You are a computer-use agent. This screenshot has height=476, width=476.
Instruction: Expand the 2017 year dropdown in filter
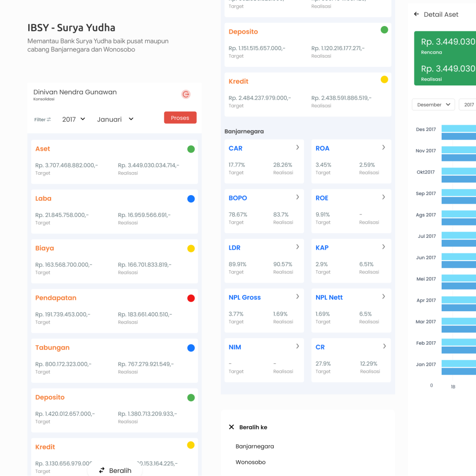click(74, 119)
